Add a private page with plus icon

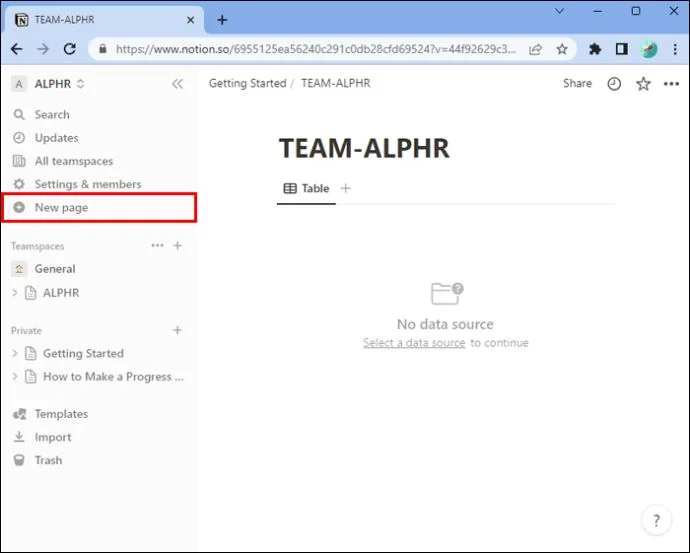[x=177, y=330]
